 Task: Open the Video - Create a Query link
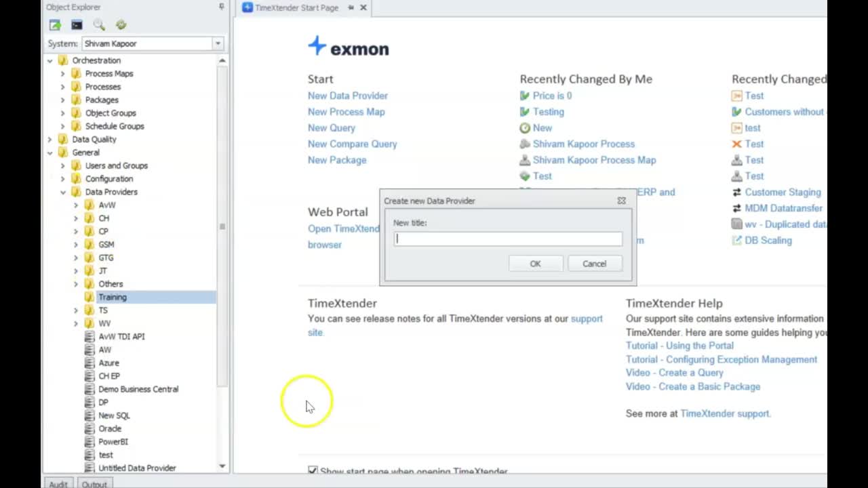674,373
